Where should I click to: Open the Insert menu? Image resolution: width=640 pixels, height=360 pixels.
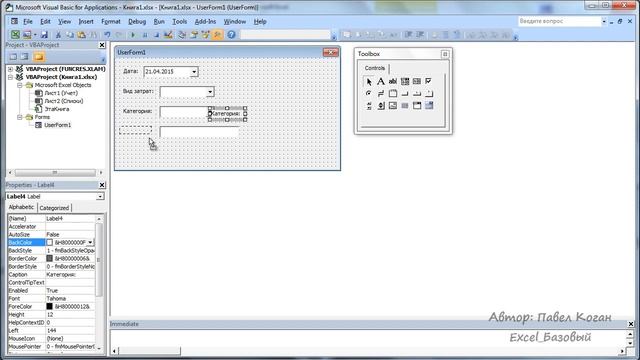point(86,22)
